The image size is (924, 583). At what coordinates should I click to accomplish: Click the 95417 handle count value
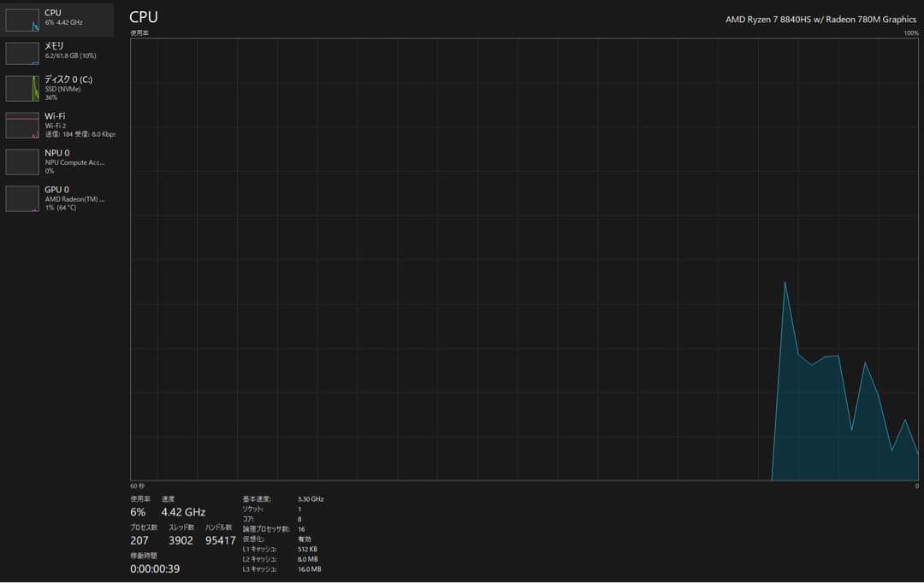(220, 540)
